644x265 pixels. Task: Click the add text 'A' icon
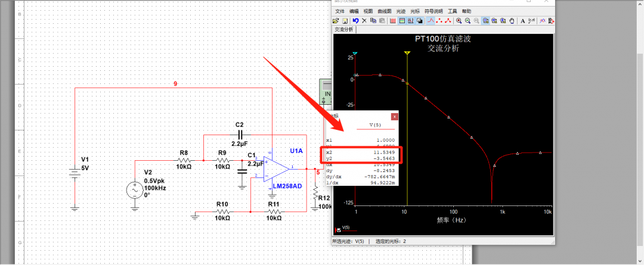(x=522, y=20)
